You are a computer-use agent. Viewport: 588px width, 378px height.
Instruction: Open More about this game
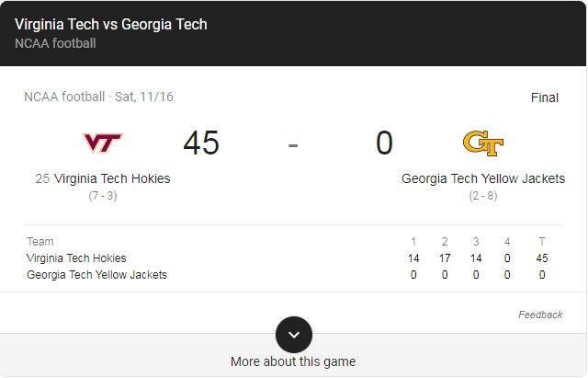click(x=293, y=361)
